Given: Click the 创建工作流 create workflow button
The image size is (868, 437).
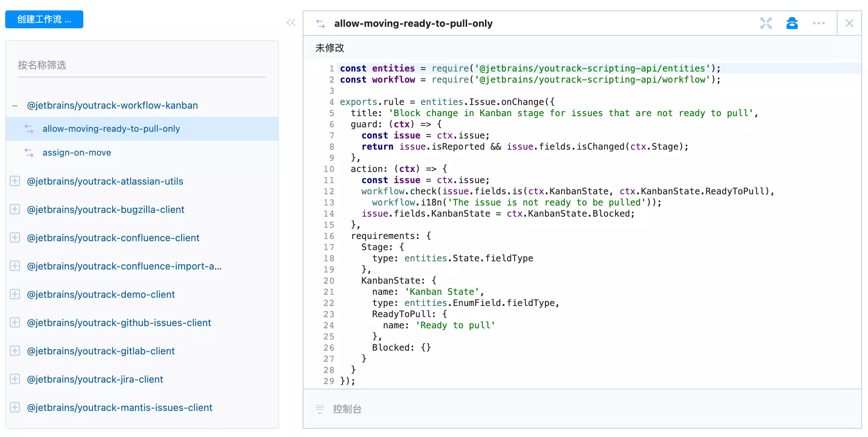Looking at the screenshot, I should coord(44,19).
